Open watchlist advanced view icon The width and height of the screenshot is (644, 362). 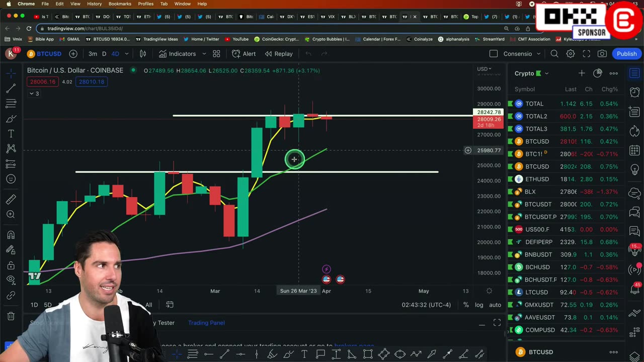click(x=598, y=73)
